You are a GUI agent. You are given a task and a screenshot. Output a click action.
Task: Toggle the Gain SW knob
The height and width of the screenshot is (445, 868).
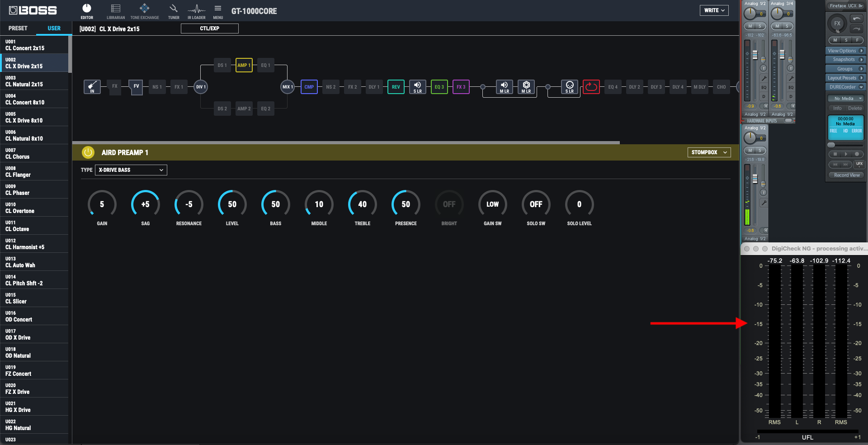[493, 204]
